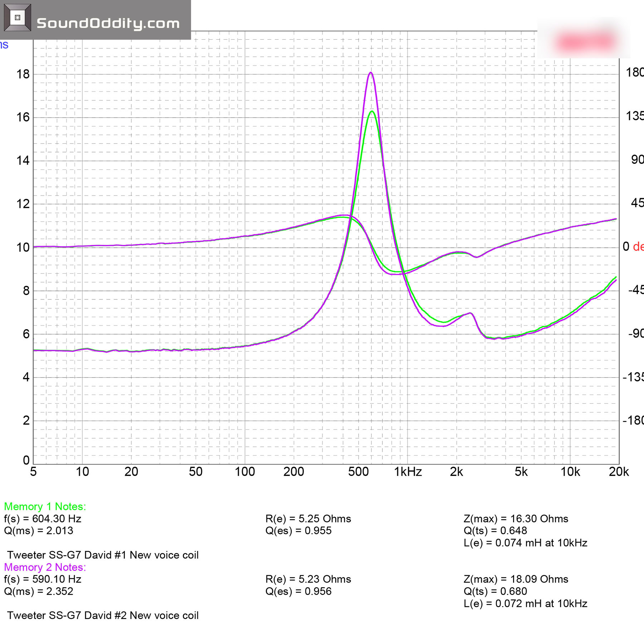Viewport: 644px width, 644px height.
Task: Click the "10k" frequency axis label
Action: 570,472
